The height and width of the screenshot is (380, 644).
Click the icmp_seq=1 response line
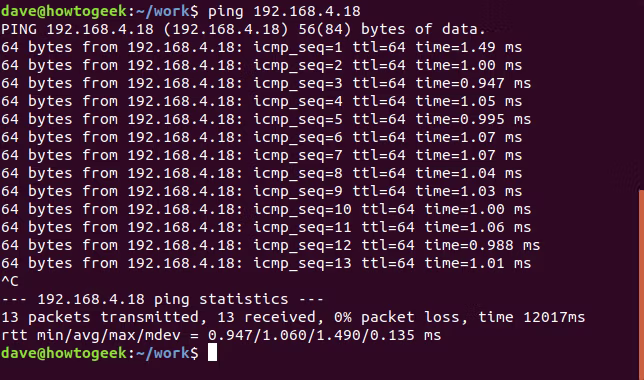click(x=262, y=48)
